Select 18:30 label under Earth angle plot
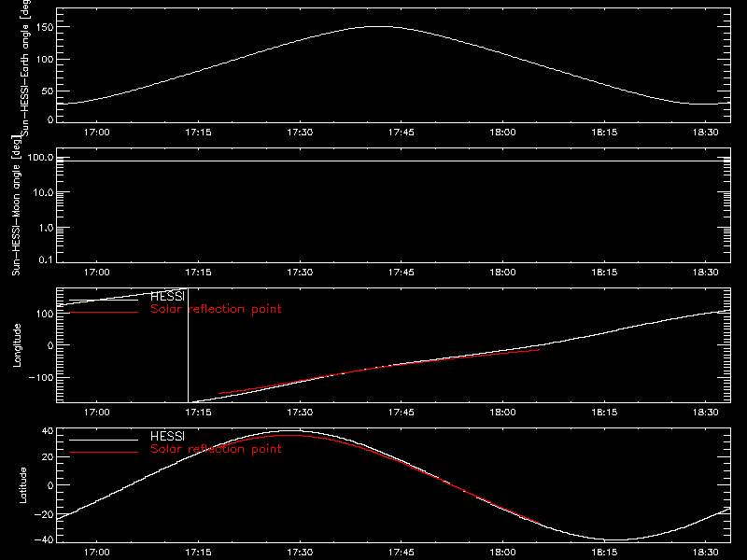The image size is (747, 560). pos(706,132)
